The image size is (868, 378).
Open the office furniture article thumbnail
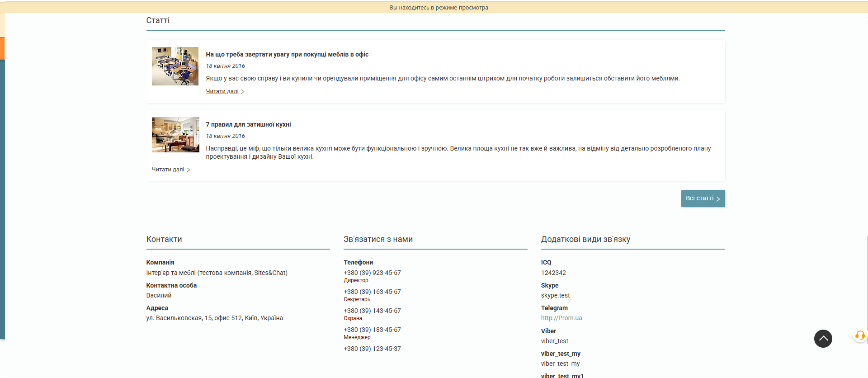point(175,66)
